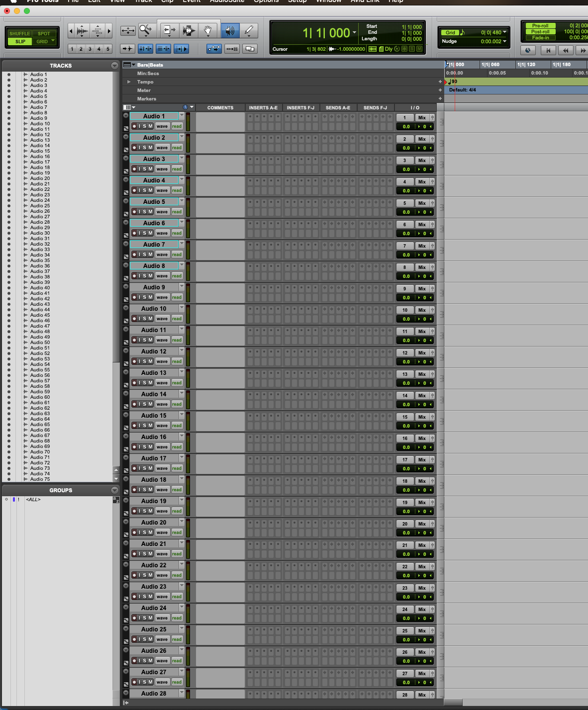Viewport: 588px width, 710px height.
Task: Click Go to Start transport button
Action: click(548, 50)
